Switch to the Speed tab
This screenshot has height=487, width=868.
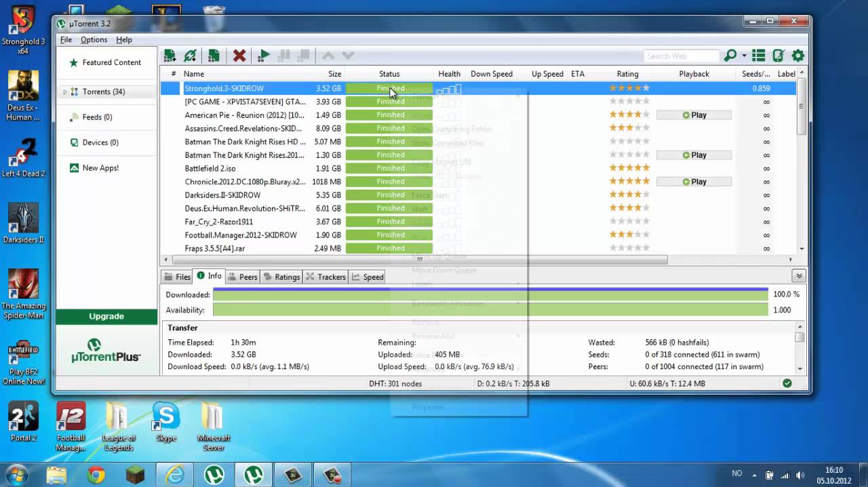(x=368, y=277)
